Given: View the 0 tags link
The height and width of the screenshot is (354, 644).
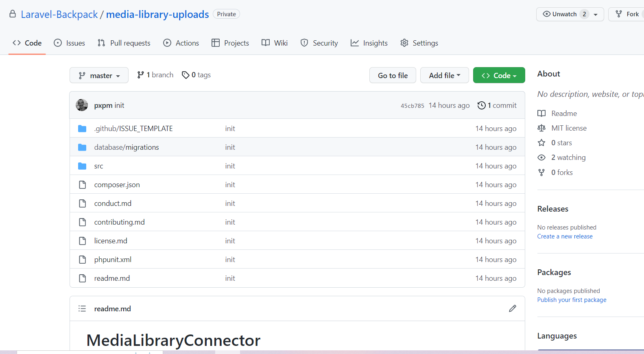Looking at the screenshot, I should [x=196, y=75].
